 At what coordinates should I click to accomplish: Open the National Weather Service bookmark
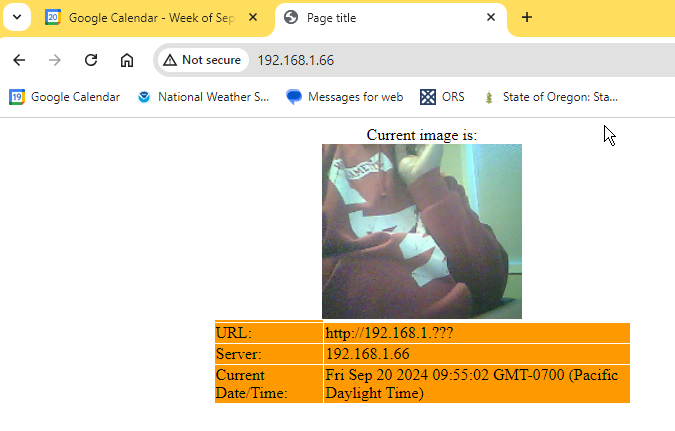[x=204, y=97]
